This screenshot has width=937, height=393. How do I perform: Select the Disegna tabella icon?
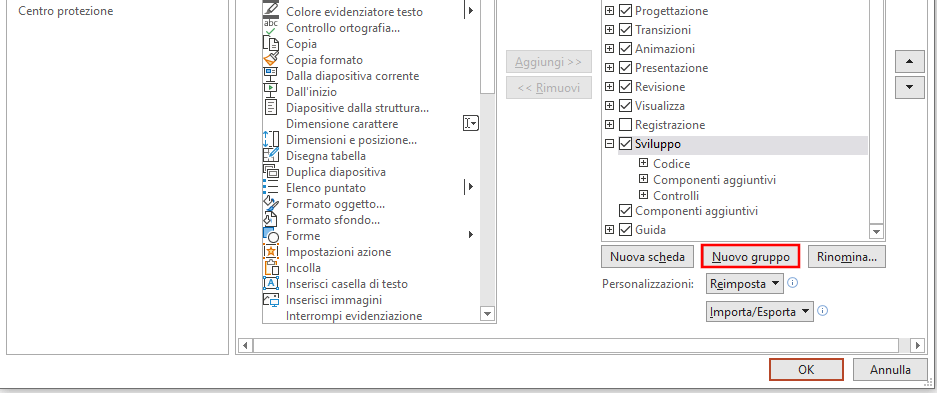coord(271,155)
